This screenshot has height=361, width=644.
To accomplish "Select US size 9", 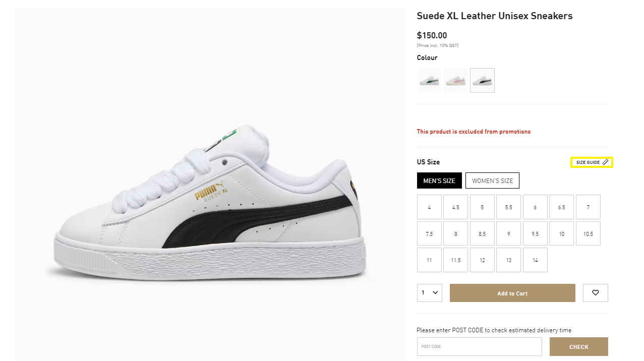I will [x=508, y=233].
